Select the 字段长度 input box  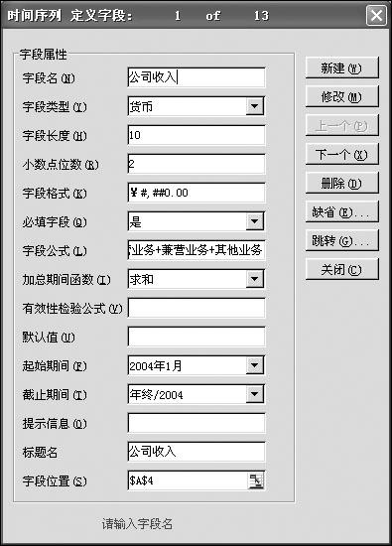tap(196, 135)
